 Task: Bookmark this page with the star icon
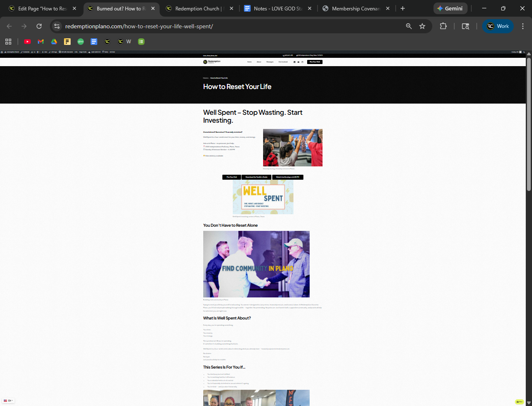tap(422, 26)
